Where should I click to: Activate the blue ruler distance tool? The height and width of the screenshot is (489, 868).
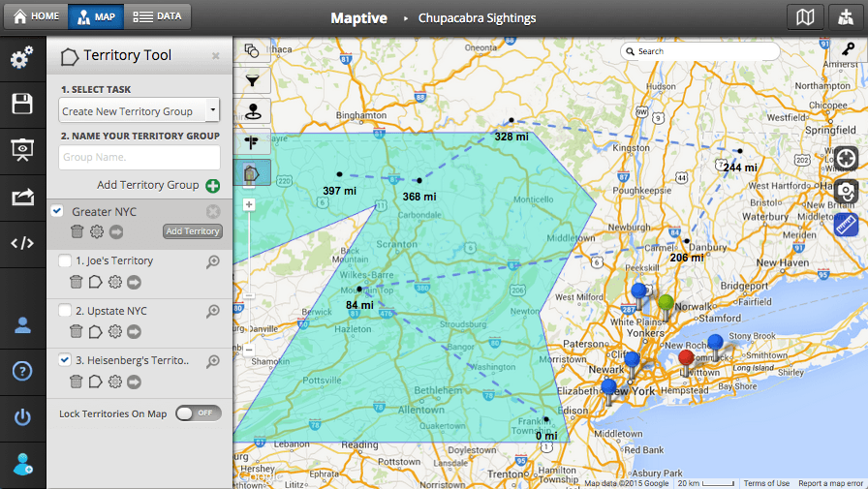coord(846,224)
